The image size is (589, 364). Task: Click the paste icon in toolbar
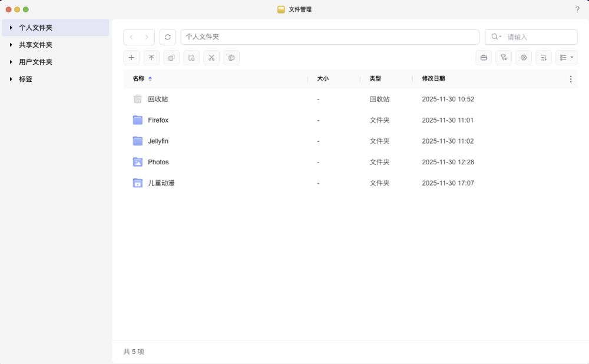coord(231,58)
